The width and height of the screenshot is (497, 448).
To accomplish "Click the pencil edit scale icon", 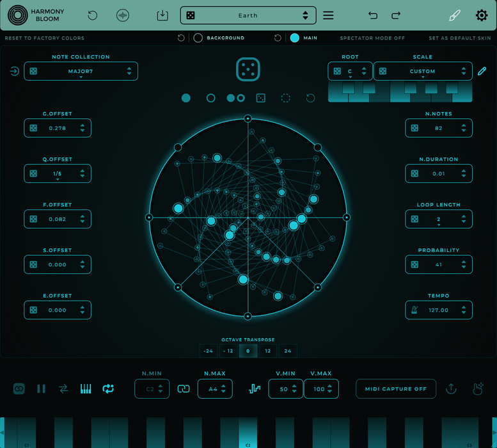I will (x=482, y=71).
